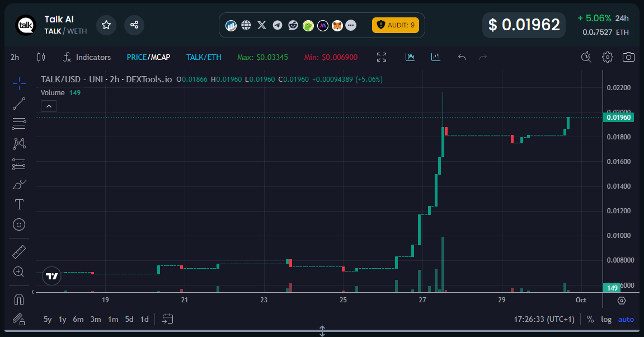Image resolution: width=644 pixels, height=337 pixels.
Task: Click the TradingView logo
Action: [51, 276]
